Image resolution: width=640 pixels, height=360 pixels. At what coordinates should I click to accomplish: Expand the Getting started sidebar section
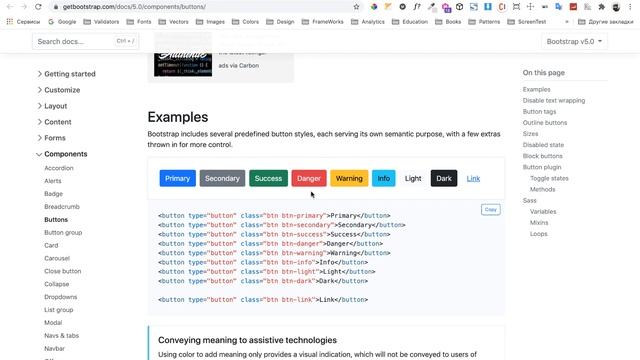[66, 74]
